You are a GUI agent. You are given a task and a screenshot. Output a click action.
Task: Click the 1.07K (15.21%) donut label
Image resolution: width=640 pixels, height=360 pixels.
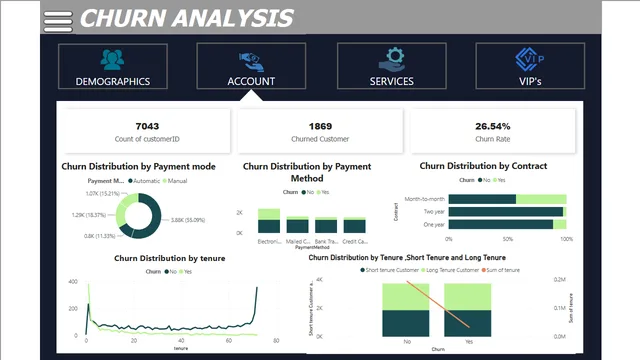[x=102, y=193]
